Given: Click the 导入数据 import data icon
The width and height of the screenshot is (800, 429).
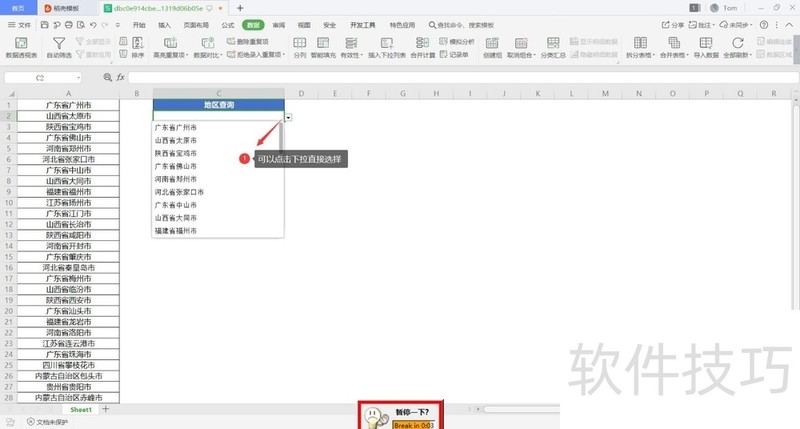Looking at the screenshot, I should (705, 47).
